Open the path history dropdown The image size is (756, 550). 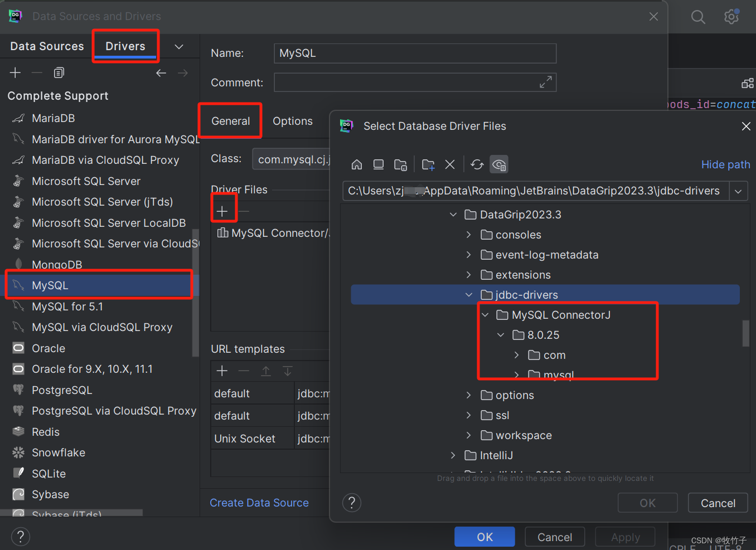coord(738,191)
